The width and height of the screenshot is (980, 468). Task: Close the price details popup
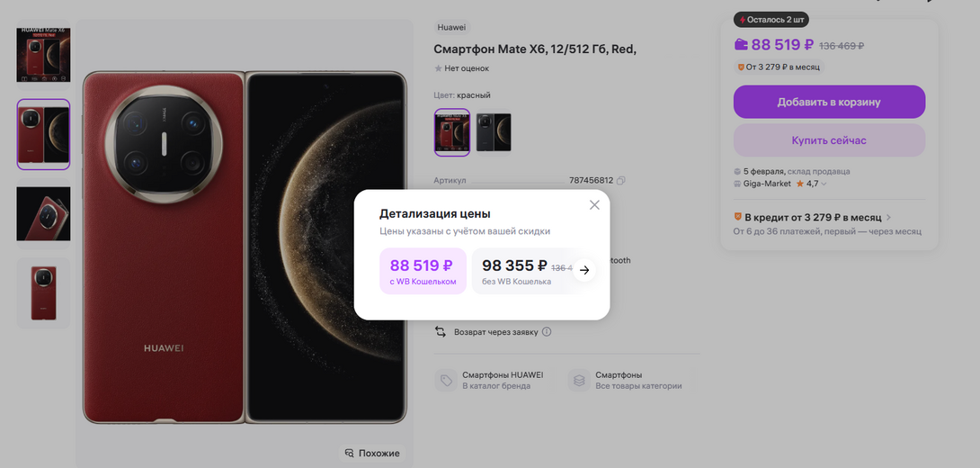[x=594, y=205]
